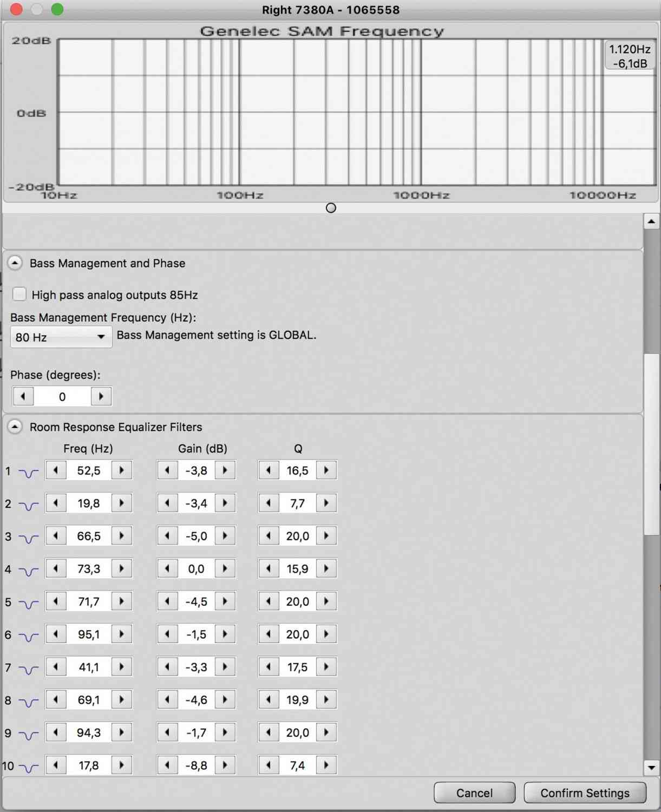The width and height of the screenshot is (661, 812).
Task: Decrease Phase degrees value
Action: coord(23,396)
